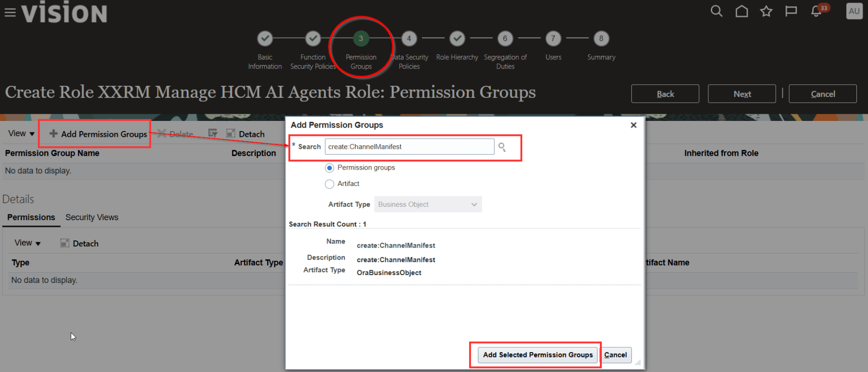The height and width of the screenshot is (372, 868).
Task: Open the Watchlist flag icon
Action: click(x=791, y=11)
